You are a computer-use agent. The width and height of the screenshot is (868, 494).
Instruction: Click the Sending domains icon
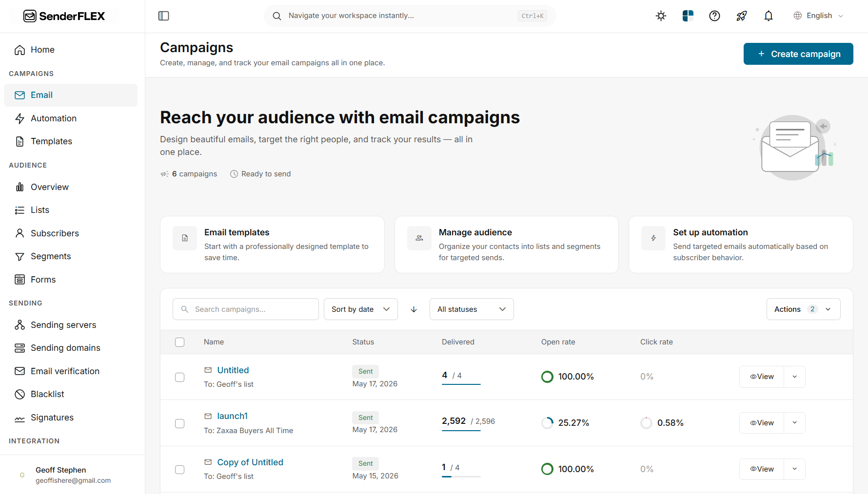coord(20,348)
